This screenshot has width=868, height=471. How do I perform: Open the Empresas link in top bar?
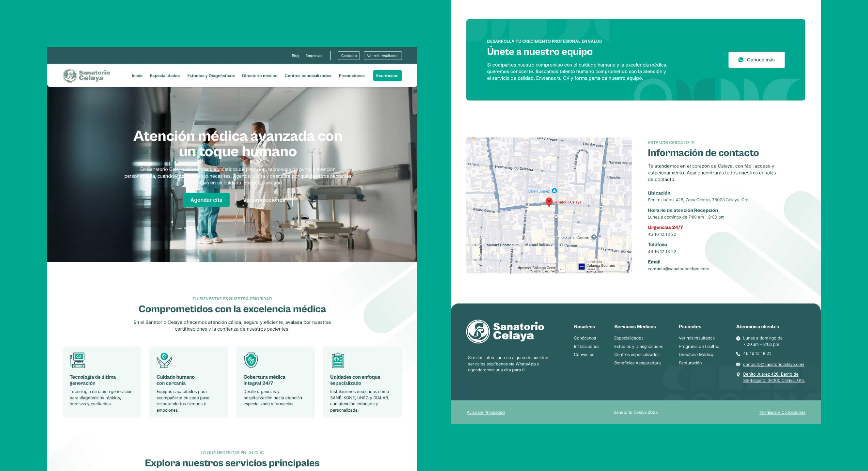click(314, 56)
